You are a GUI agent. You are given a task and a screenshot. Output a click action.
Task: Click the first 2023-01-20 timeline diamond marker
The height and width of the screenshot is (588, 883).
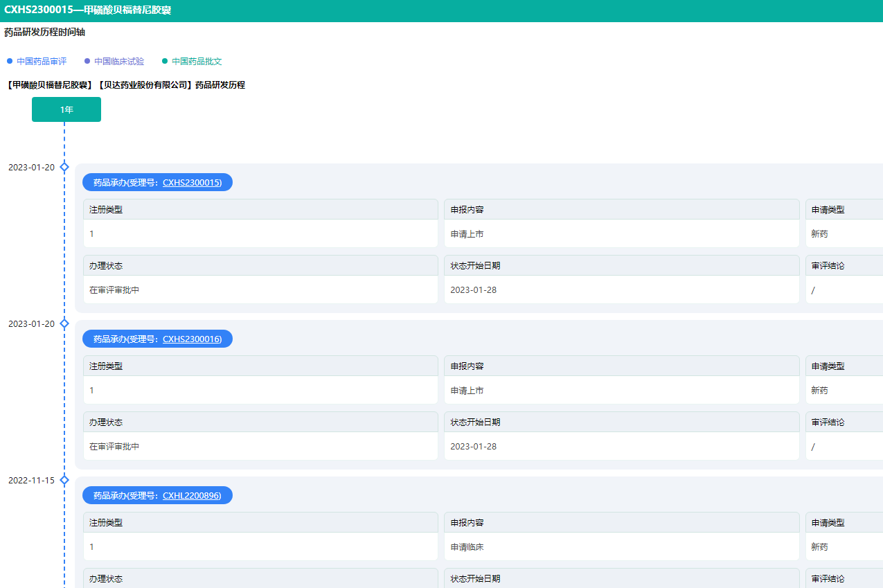pos(64,167)
